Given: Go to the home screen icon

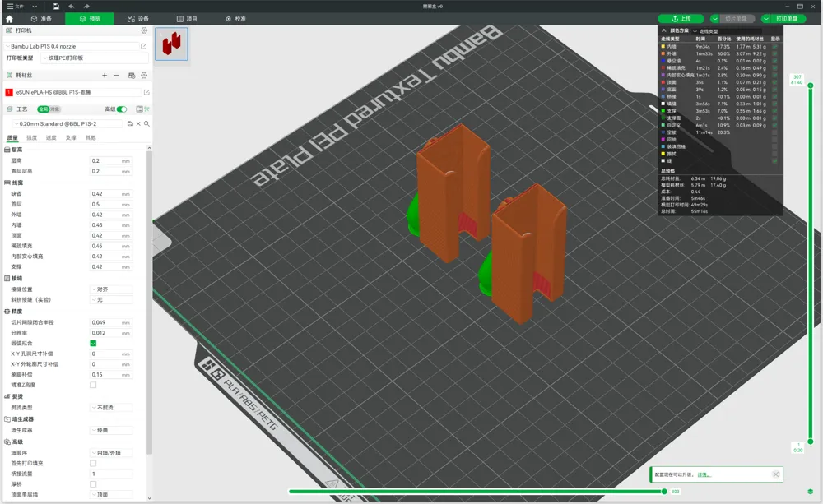Looking at the screenshot, I should point(9,19).
